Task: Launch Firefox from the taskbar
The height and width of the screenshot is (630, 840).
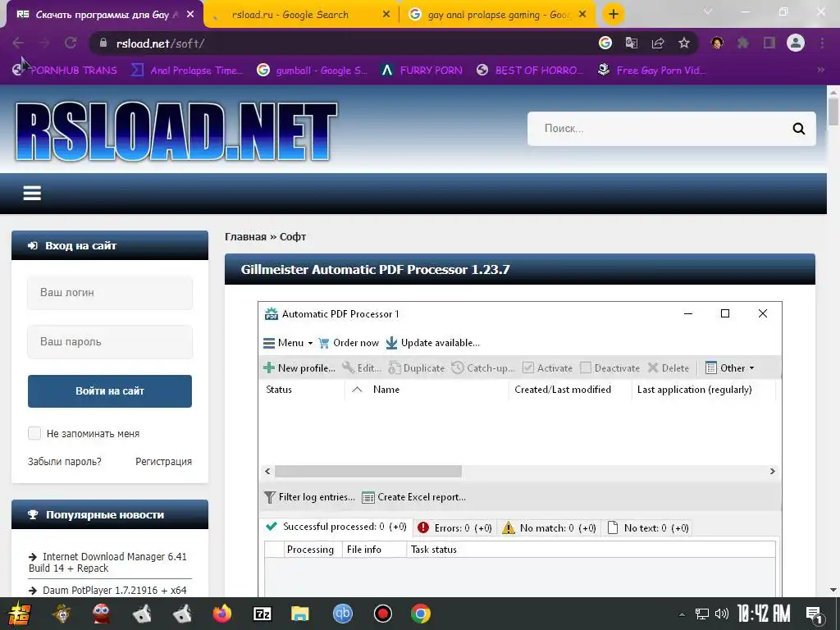Action: [x=222, y=614]
